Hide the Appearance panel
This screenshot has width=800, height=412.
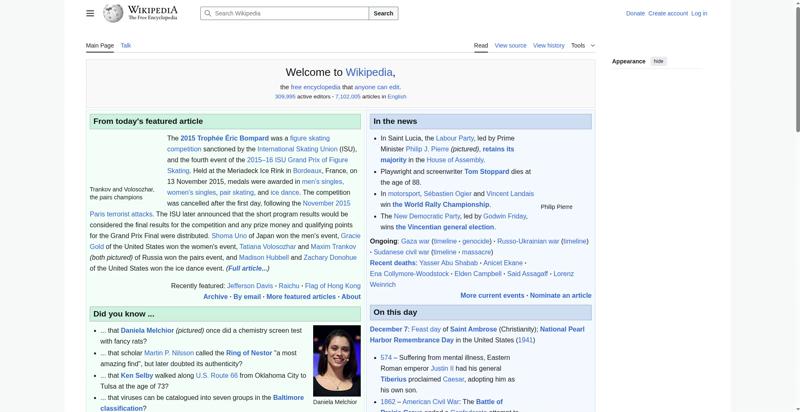(x=658, y=61)
